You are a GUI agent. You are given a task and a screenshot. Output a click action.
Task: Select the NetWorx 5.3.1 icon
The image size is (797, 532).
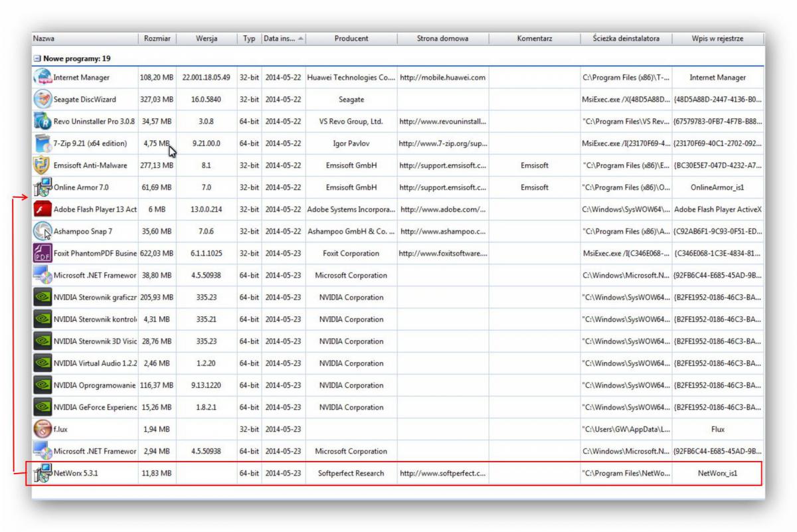coord(43,473)
